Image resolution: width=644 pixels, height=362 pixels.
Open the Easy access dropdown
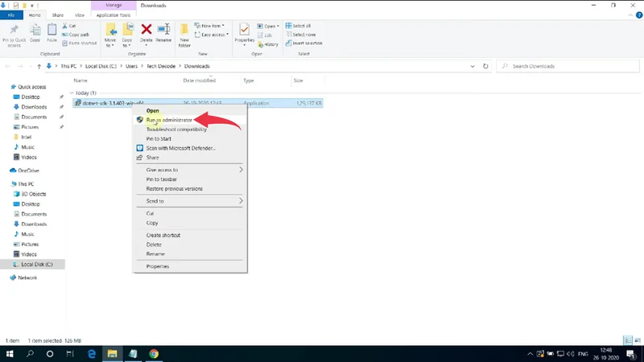[x=215, y=35]
